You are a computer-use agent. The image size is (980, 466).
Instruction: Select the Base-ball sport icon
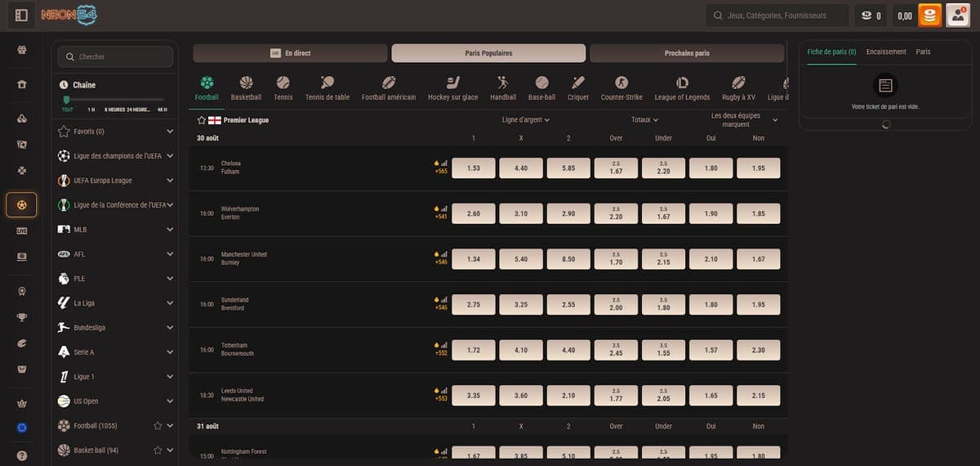[541, 83]
